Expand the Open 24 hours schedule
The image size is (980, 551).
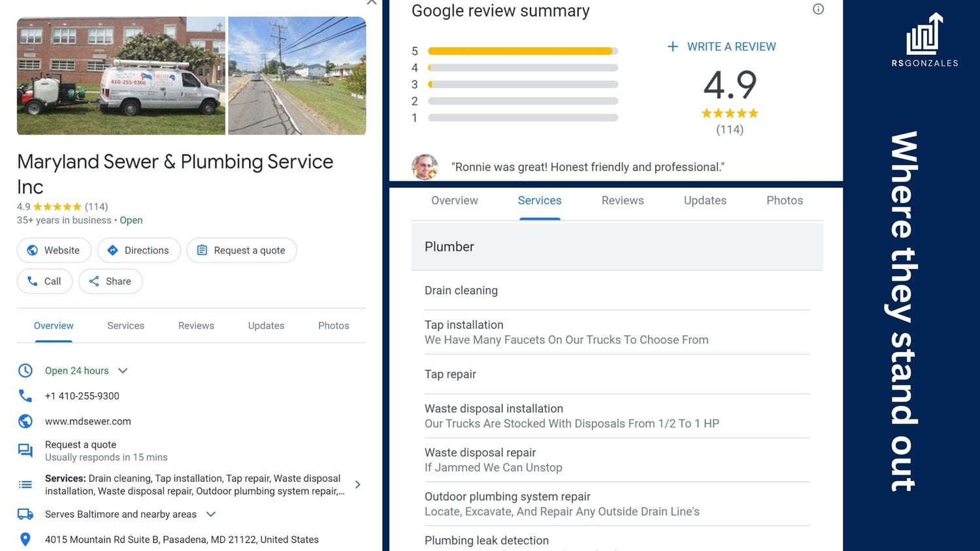point(123,371)
